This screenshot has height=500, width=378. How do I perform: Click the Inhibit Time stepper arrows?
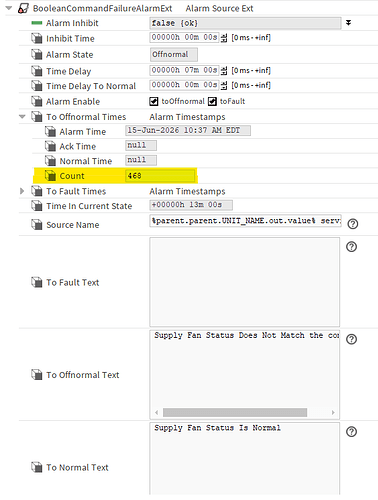click(224, 37)
